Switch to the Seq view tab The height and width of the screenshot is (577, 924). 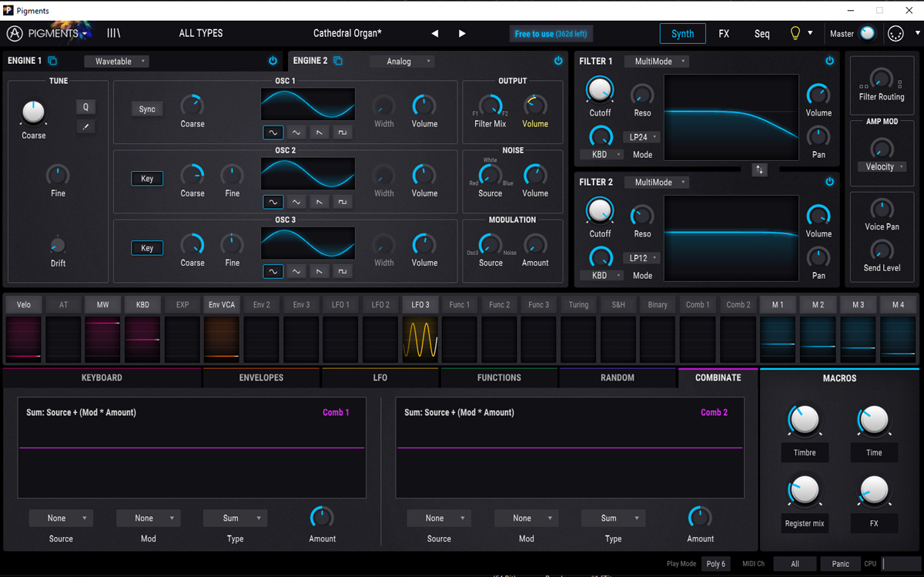762,34
